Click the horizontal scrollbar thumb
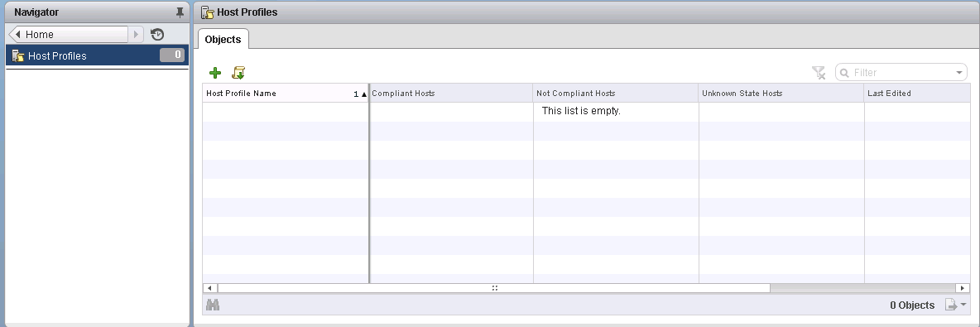Screen dimensions: 980x327 coord(494,288)
